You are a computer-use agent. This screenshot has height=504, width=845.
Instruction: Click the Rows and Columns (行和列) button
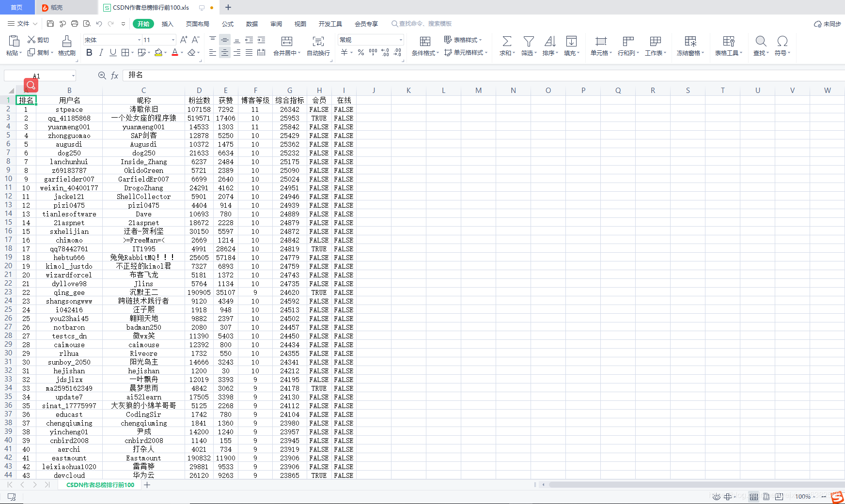coord(628,46)
